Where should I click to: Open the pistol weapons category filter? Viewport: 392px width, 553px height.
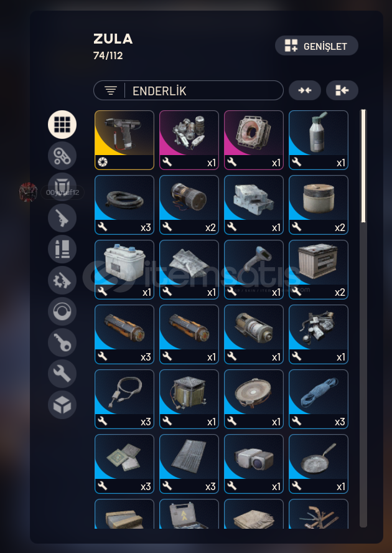point(62,218)
